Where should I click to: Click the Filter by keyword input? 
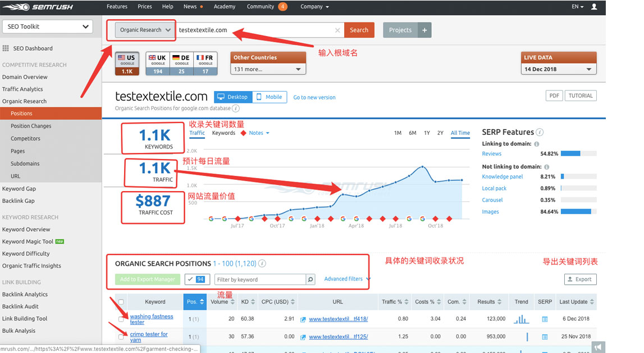tap(260, 279)
